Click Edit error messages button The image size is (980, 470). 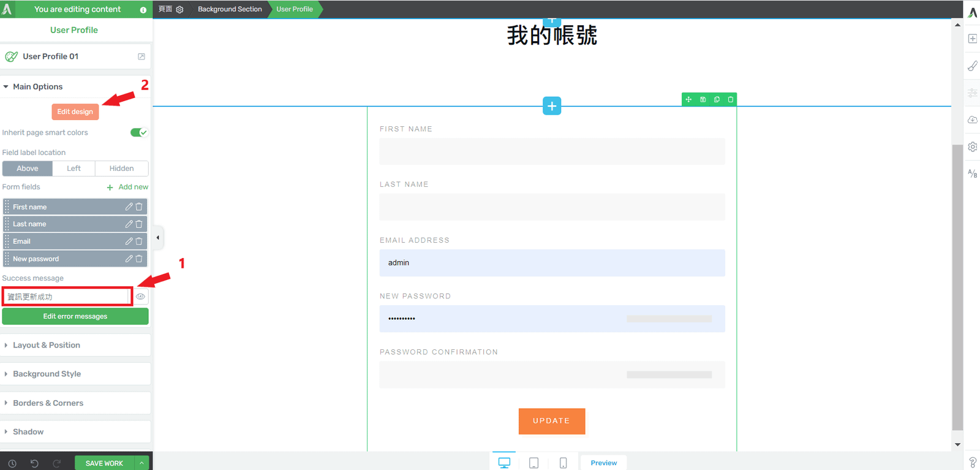coord(75,316)
